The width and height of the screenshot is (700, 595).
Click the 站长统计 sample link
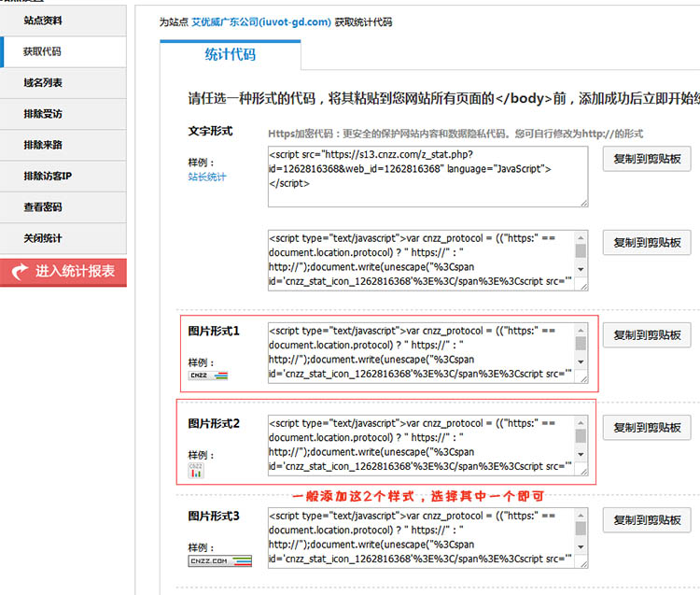pos(207,177)
